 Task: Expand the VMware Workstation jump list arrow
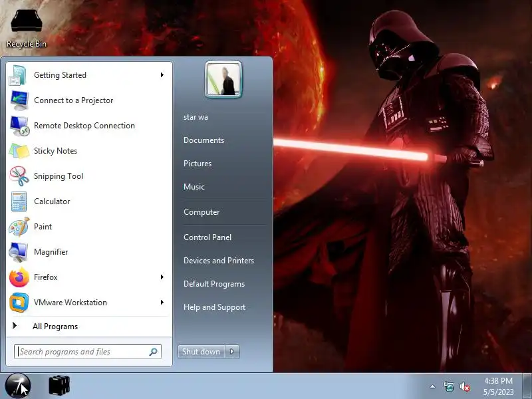pyautogui.click(x=162, y=303)
